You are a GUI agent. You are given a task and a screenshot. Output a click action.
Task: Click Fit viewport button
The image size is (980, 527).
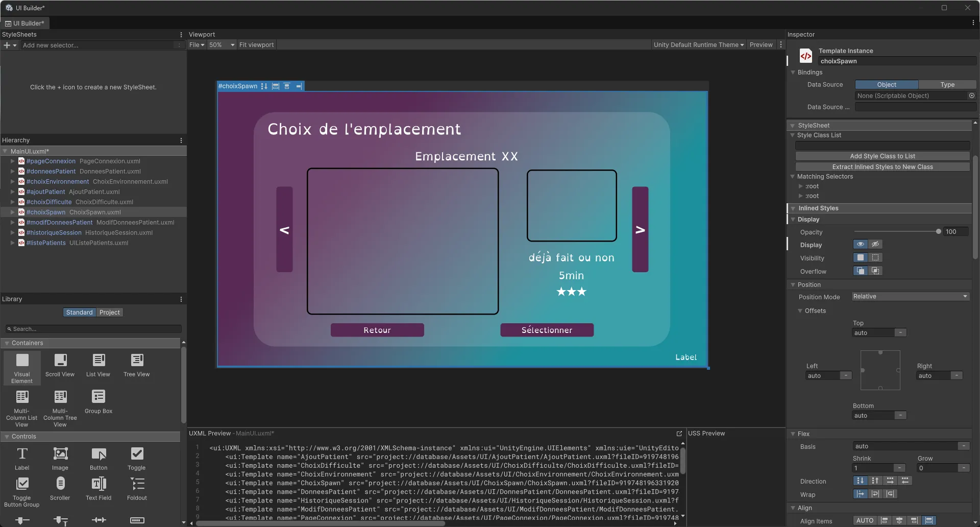point(256,45)
